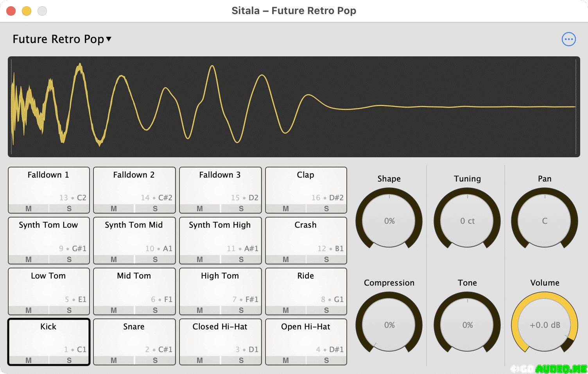Click the waveform end marker handle
588x374 pixels.
(576, 107)
